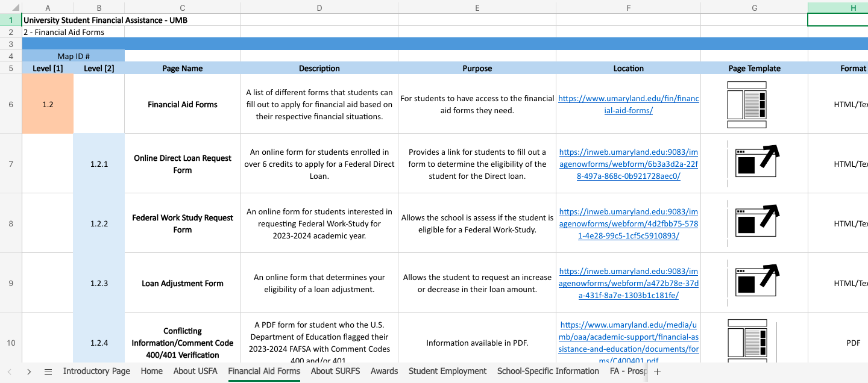This screenshot has height=383, width=868.
Task: Switch to the Introductory Page sheet
Action: click(96, 371)
